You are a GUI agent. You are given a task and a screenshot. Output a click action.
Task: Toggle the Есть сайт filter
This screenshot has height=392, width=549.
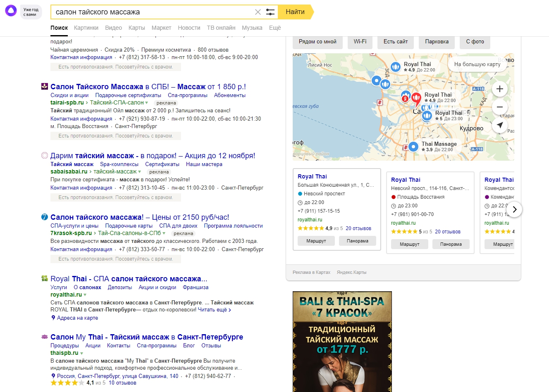396,42
